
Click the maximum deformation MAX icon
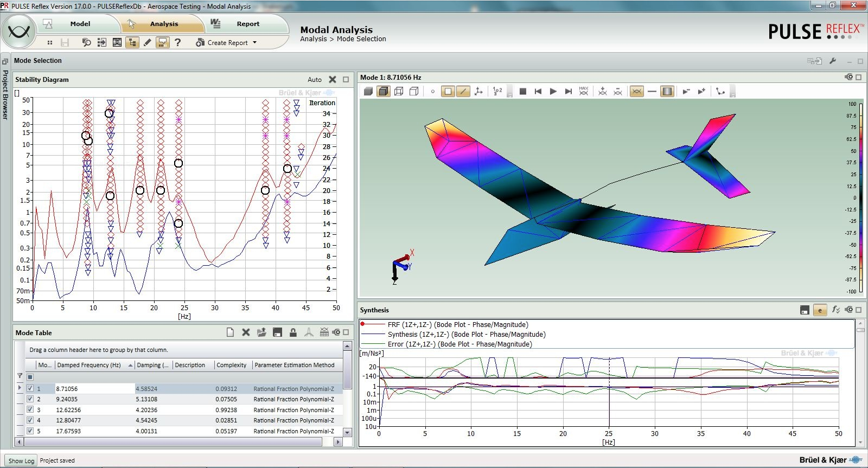[583, 91]
